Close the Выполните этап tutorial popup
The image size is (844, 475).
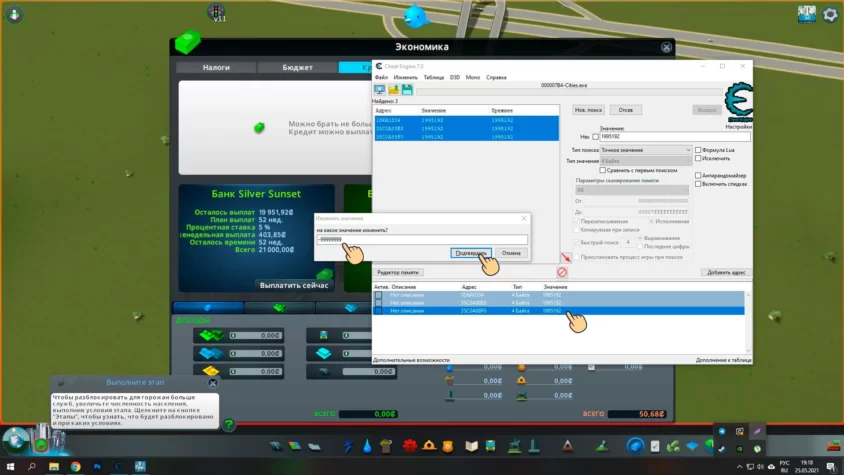(x=213, y=383)
